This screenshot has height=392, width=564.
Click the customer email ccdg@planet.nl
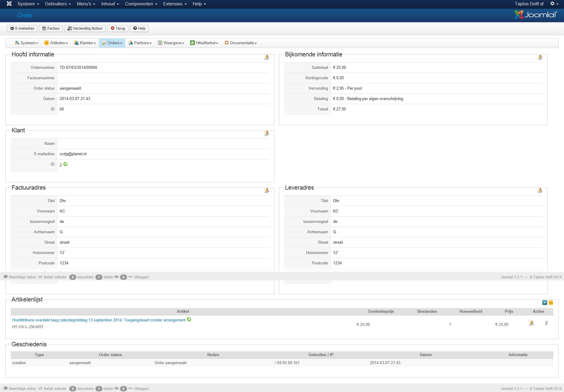[x=73, y=154]
